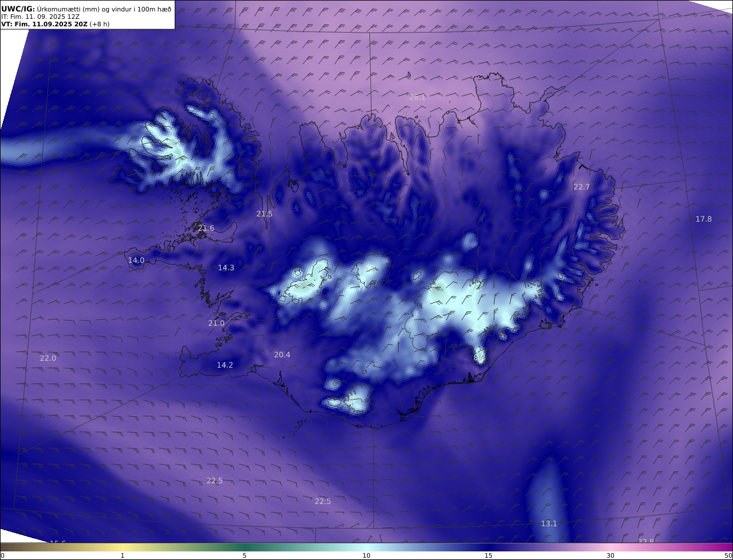Select the 22.7 value on the map

coord(582,187)
